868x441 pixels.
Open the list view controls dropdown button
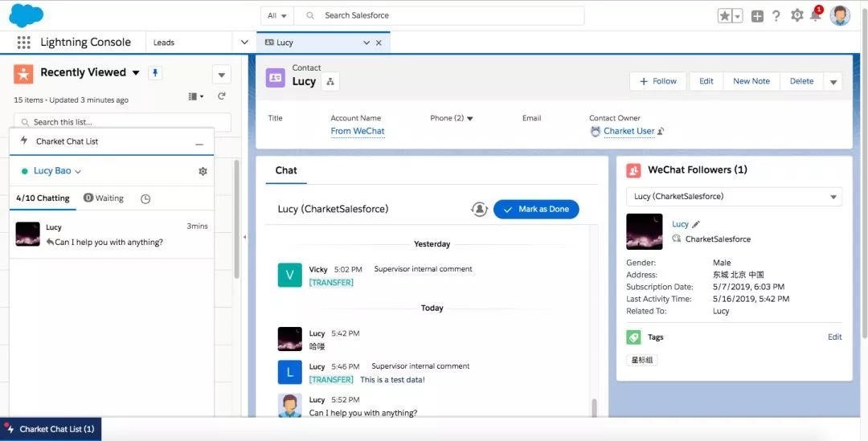click(x=222, y=75)
